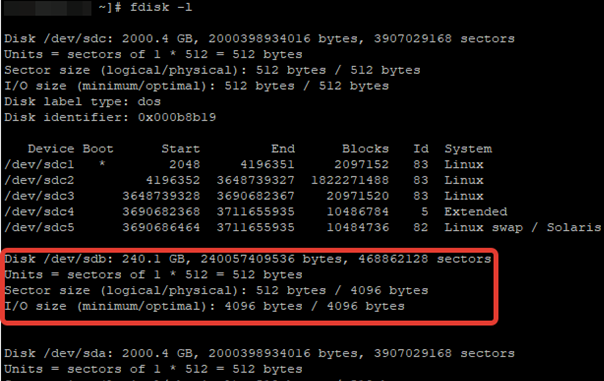Select the /dev/sdc3 device name
Viewport: 604px width, 381px height.
coord(39,196)
